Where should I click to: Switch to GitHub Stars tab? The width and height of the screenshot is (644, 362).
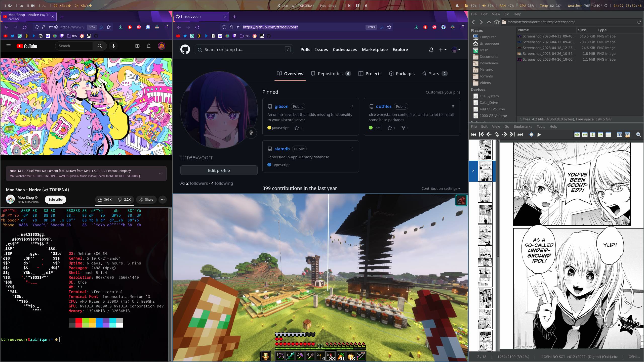coord(434,74)
